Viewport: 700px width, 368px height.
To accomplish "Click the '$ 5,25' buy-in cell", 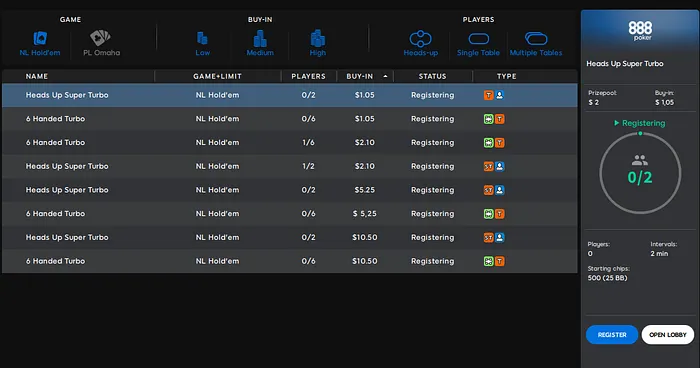I will tap(365, 213).
